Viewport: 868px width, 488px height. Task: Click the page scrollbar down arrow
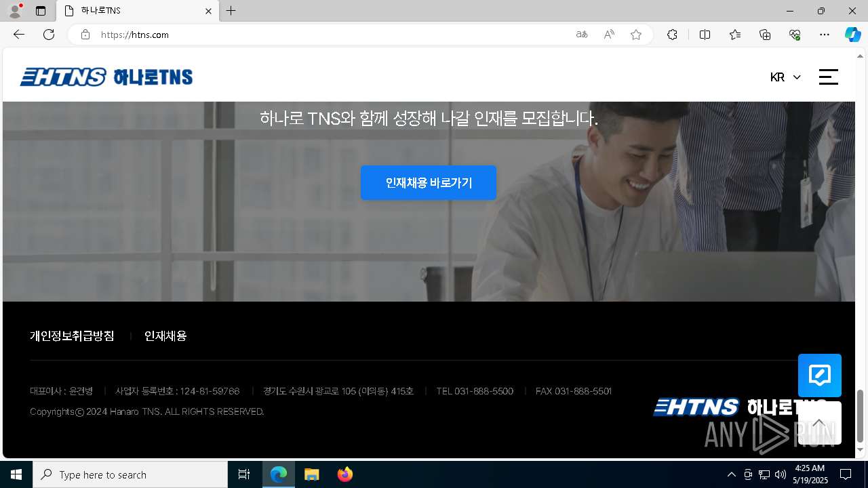tap(861, 449)
